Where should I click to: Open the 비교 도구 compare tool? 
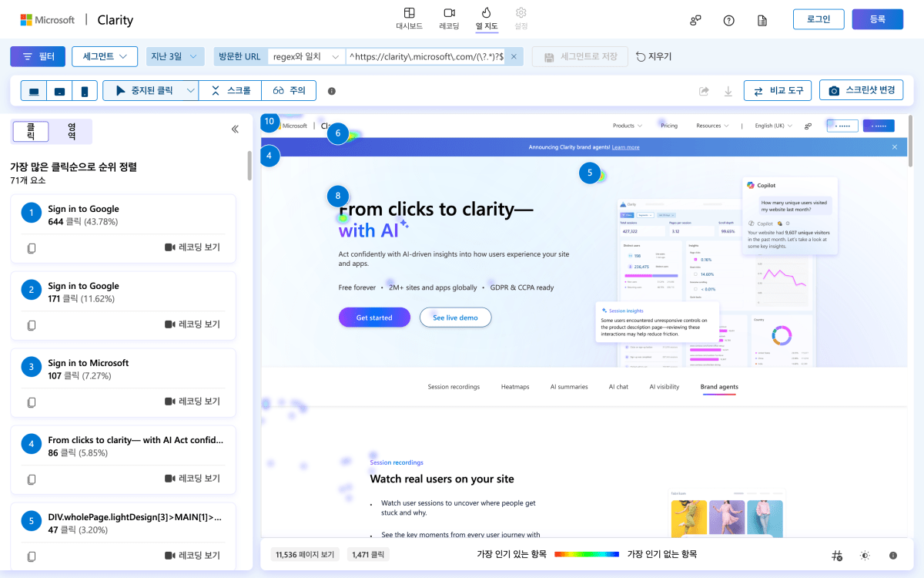coord(778,91)
